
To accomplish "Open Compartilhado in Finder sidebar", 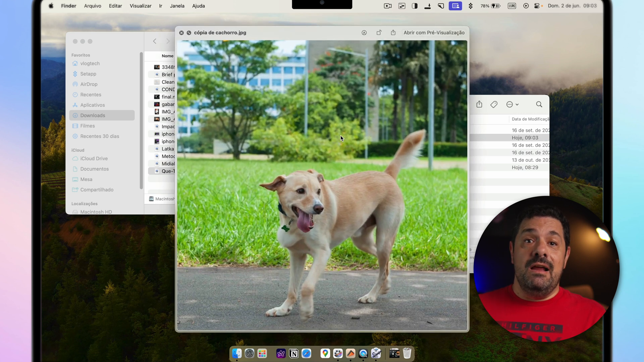I will (97, 190).
